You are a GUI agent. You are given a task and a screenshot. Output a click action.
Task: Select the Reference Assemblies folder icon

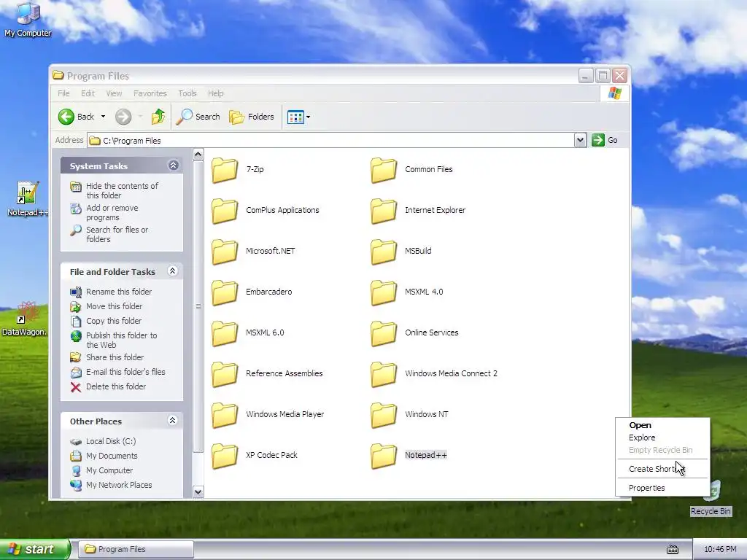click(225, 374)
